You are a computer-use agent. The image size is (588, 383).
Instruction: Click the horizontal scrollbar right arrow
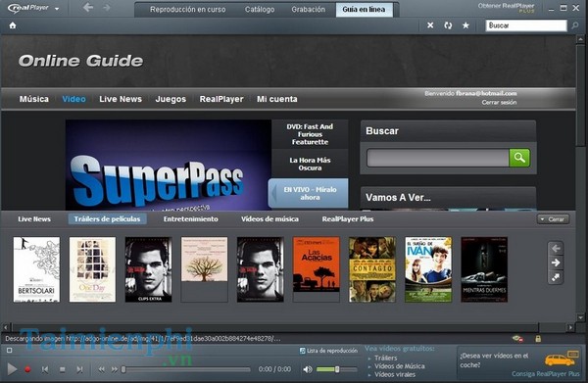[570, 327]
